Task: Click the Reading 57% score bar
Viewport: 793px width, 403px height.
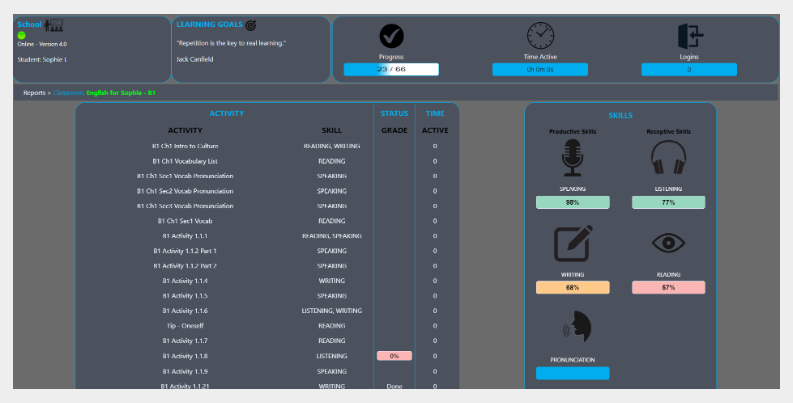Action: coord(668,288)
